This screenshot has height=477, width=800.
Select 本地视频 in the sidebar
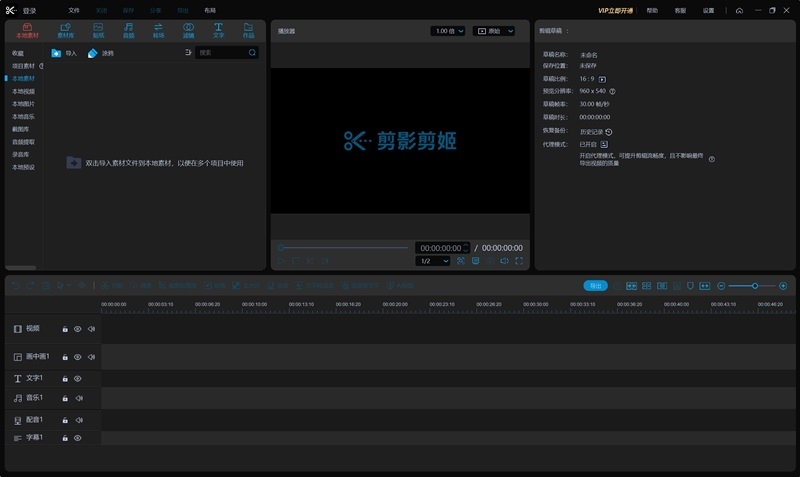(x=23, y=91)
